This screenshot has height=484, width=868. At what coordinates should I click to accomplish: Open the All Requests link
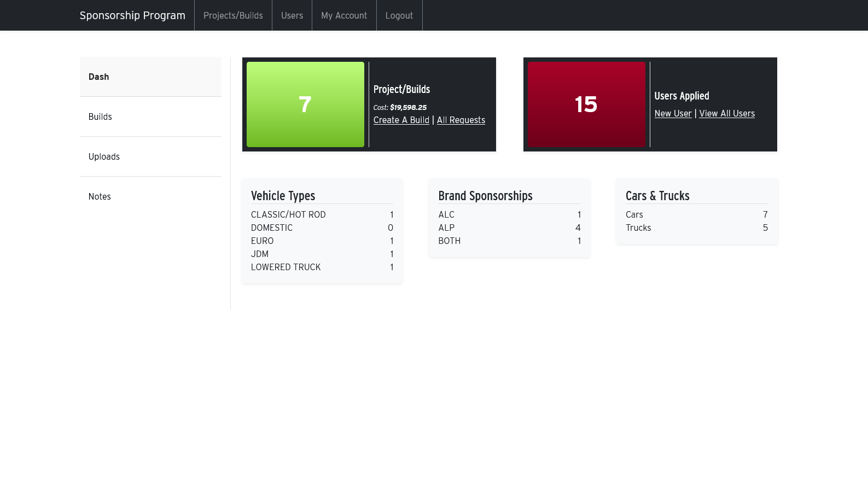pos(461,120)
